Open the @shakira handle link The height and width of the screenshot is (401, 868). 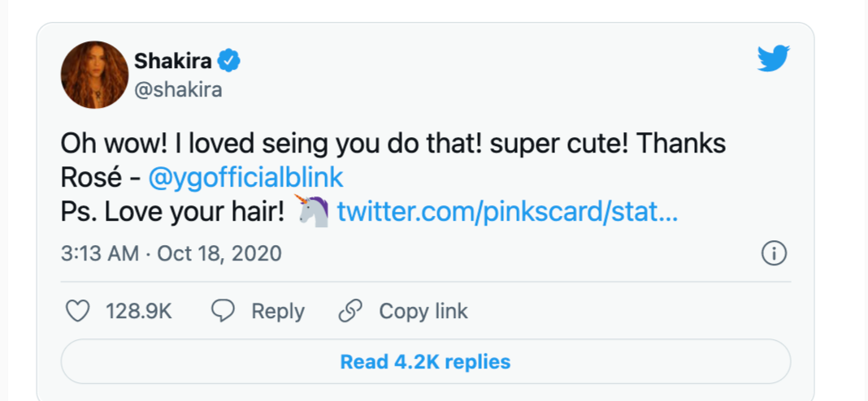coord(178,89)
